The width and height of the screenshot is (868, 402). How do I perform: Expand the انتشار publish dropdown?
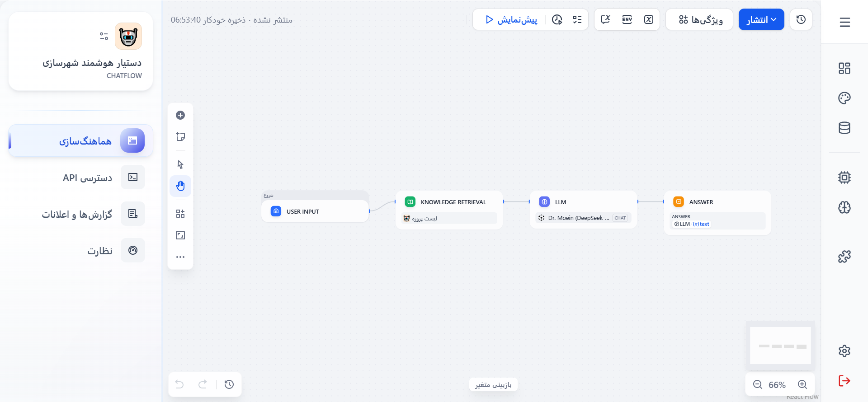tap(761, 20)
